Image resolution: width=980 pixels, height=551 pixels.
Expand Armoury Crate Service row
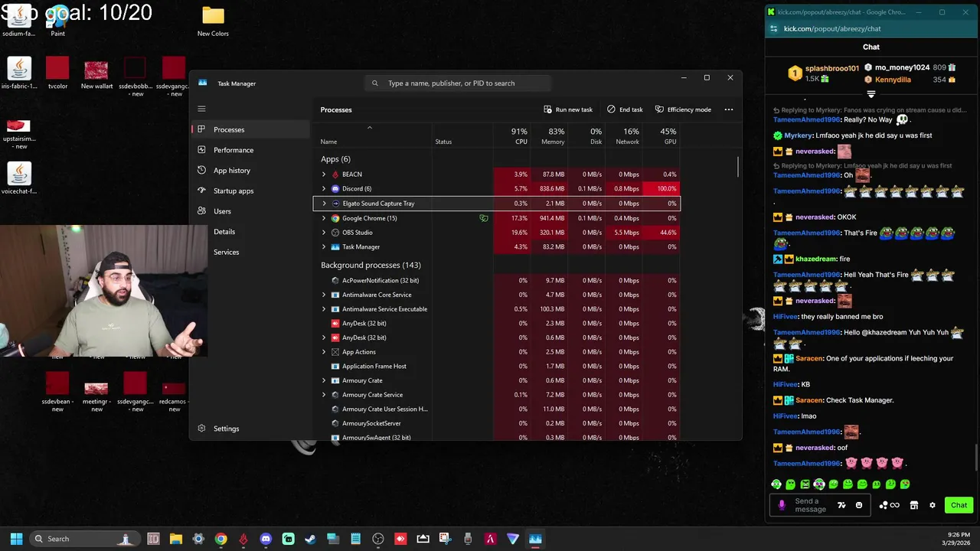tap(324, 395)
